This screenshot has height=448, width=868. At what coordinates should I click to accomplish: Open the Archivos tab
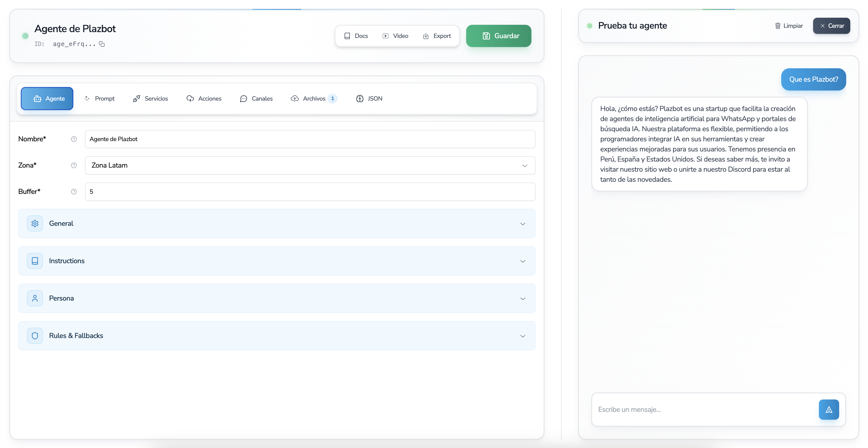[x=313, y=99]
